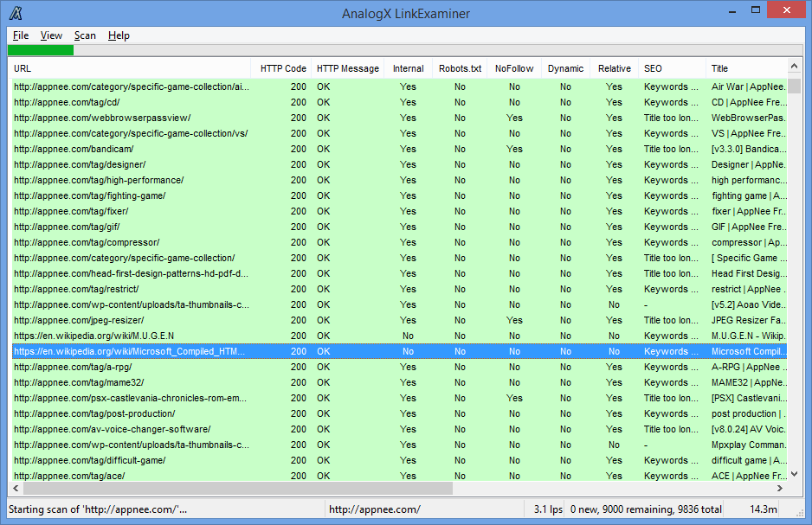
Task: Select the av-voice-changer-software URL row
Action: point(399,429)
